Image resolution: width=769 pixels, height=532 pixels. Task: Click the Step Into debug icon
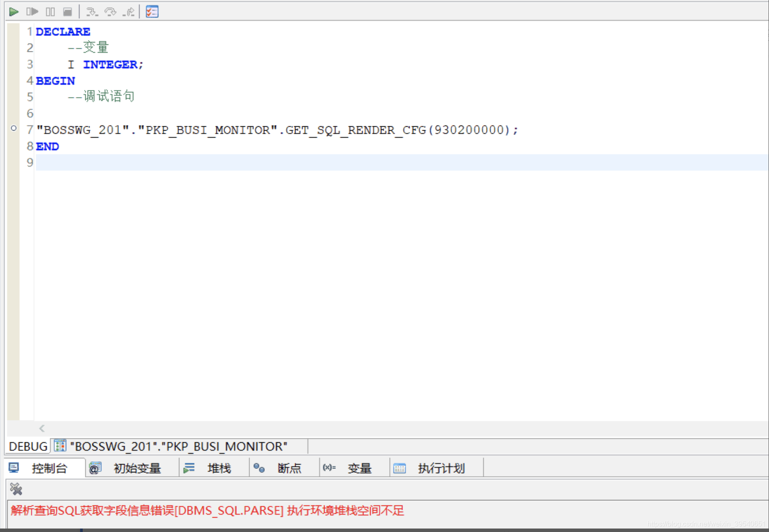pyautogui.click(x=92, y=12)
